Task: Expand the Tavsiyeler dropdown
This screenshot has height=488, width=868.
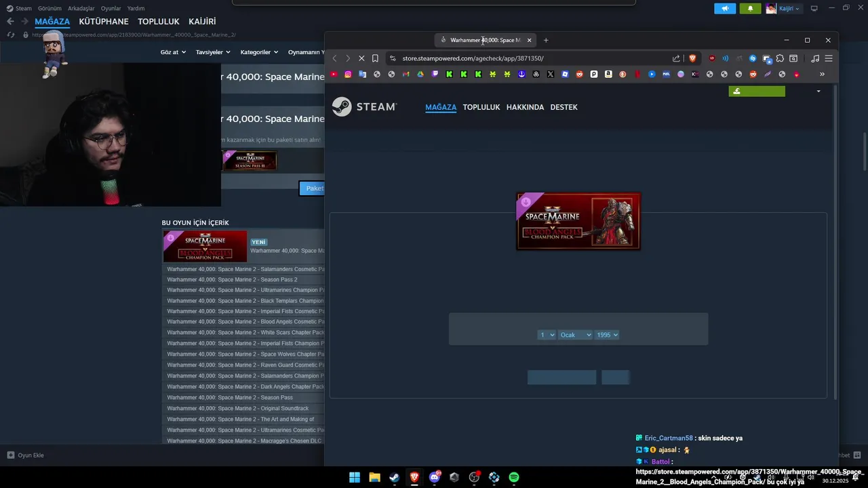Action: [213, 52]
